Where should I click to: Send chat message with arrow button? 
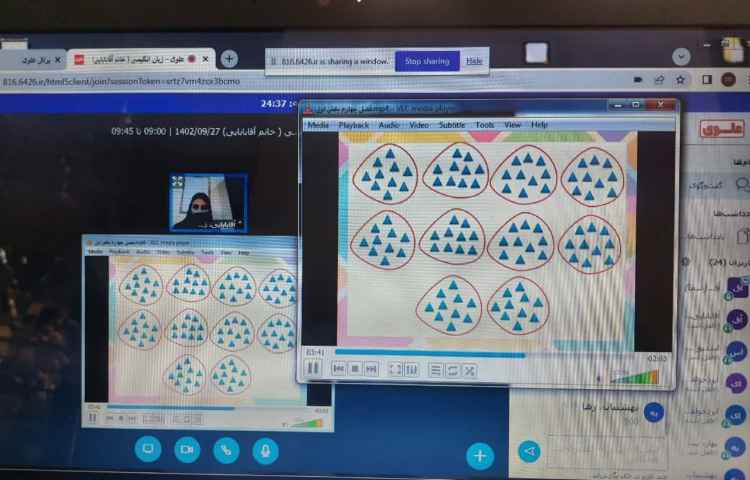(x=529, y=451)
